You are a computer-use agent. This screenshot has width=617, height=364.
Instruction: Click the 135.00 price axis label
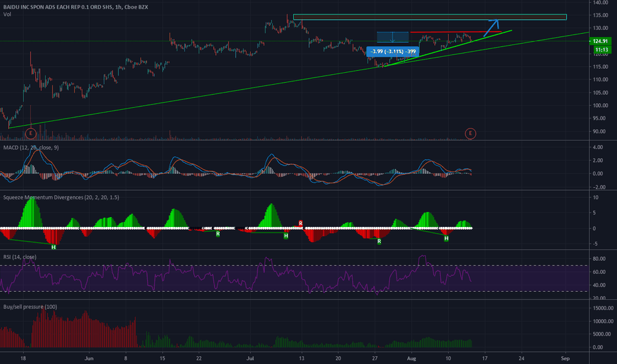(x=600, y=15)
